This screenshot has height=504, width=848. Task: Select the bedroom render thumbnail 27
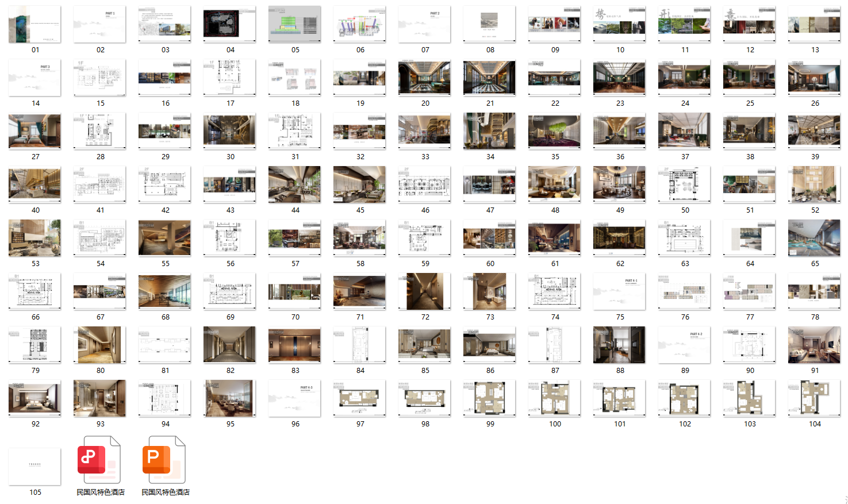click(x=34, y=131)
